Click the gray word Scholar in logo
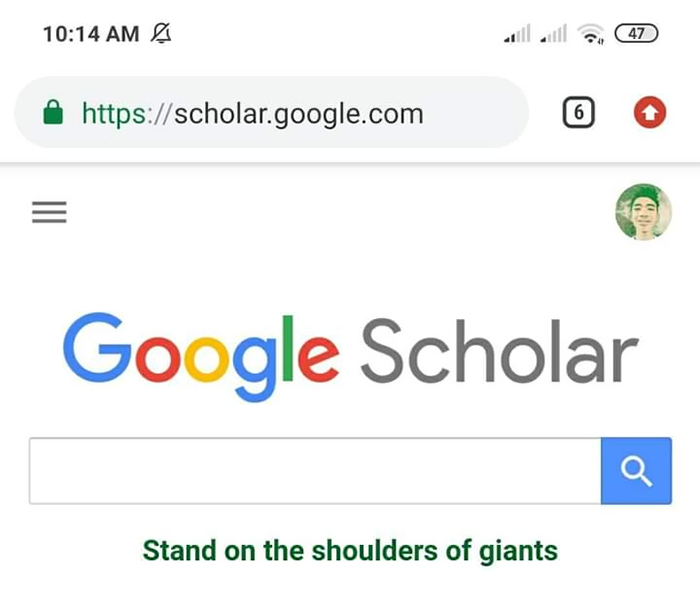 click(498, 352)
